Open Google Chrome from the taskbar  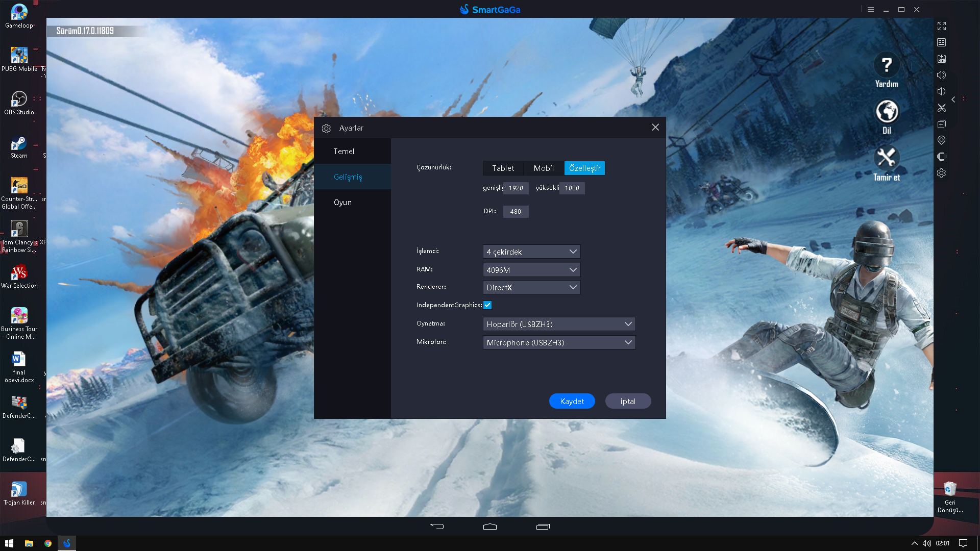(48, 543)
